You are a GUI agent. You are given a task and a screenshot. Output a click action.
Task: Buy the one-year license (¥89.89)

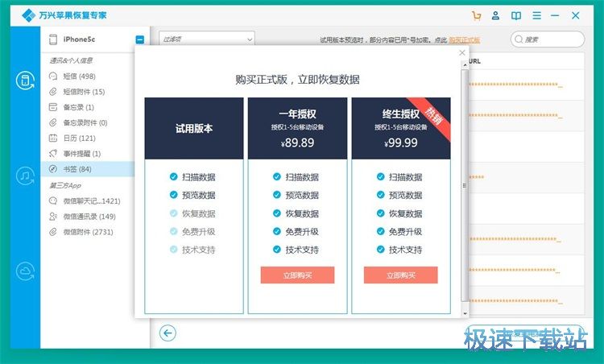click(x=297, y=275)
